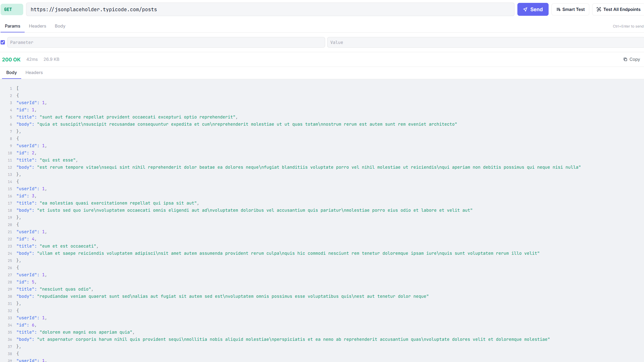Click the "id": 1 line
This screenshot has width=644, height=362.
click(x=27, y=110)
